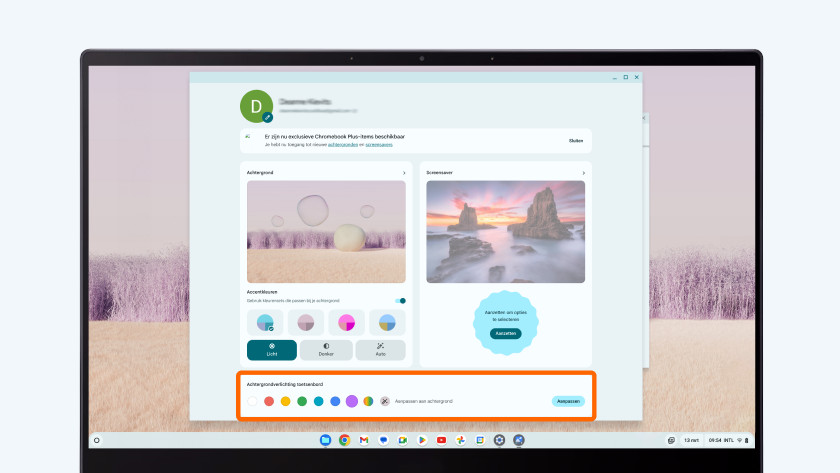The image size is (840, 473).
Task: Click Aanzetten to enable screensaver
Action: coord(505,333)
